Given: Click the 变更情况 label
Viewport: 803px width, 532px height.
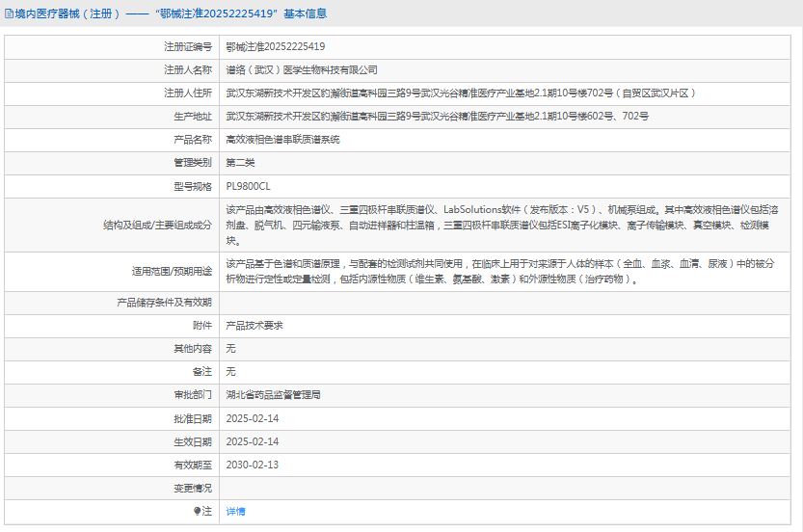Looking at the screenshot, I should tap(193, 489).
